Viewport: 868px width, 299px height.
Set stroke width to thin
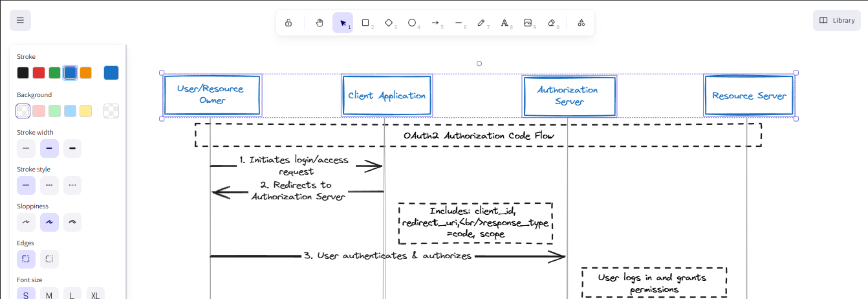tap(26, 148)
